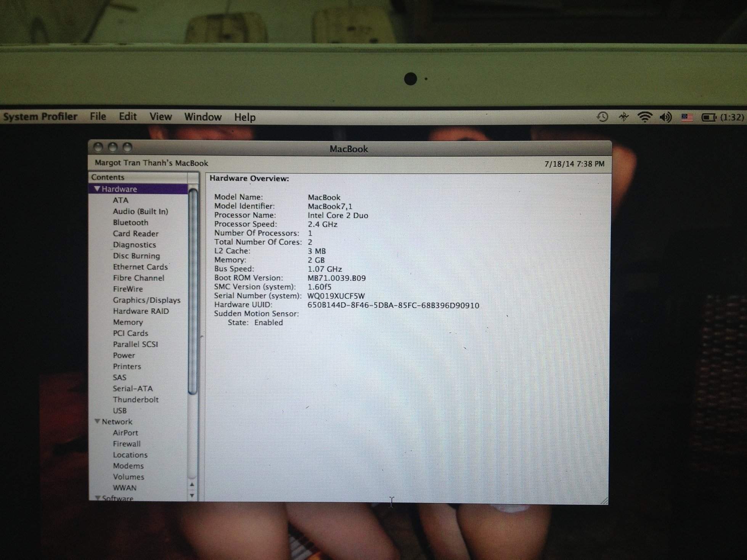Viewport: 747px width, 560px height.
Task: Select Volumes under Network
Action: tap(129, 477)
